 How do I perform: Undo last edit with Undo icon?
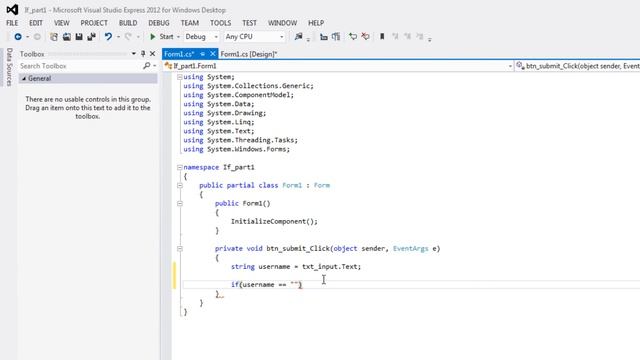pos(108,37)
